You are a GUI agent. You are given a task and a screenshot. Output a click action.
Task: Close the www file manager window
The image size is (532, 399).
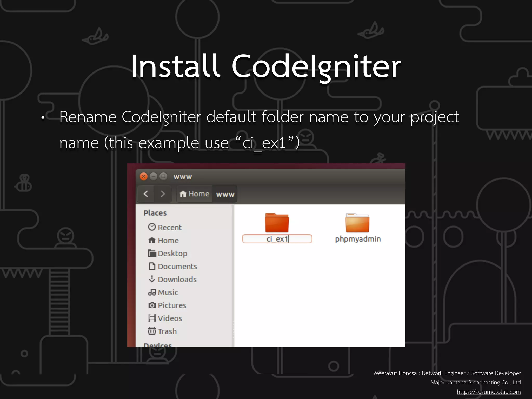point(144,177)
